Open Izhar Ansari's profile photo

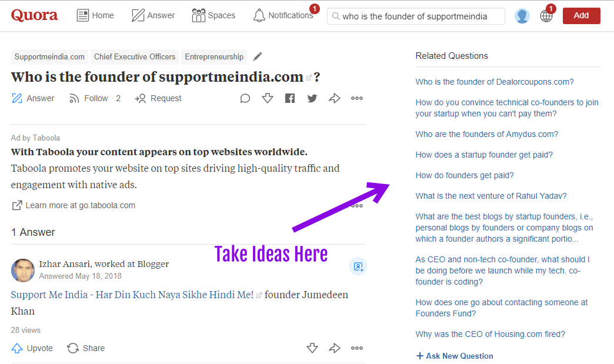pyautogui.click(x=23, y=271)
